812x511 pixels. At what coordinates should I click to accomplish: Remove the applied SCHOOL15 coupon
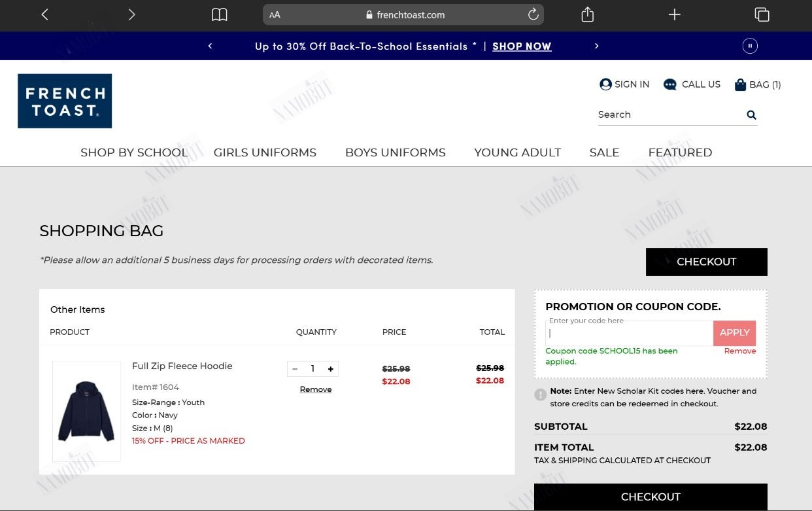[740, 351]
